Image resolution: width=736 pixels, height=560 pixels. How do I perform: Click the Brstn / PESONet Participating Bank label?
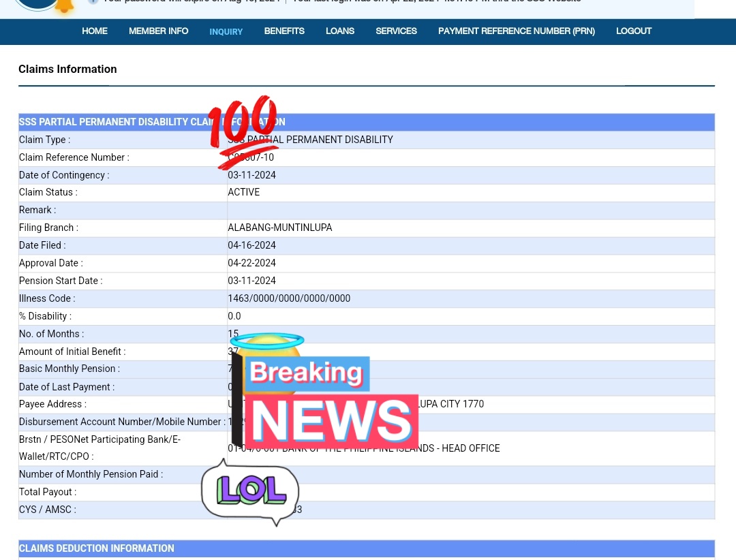[x=99, y=448]
